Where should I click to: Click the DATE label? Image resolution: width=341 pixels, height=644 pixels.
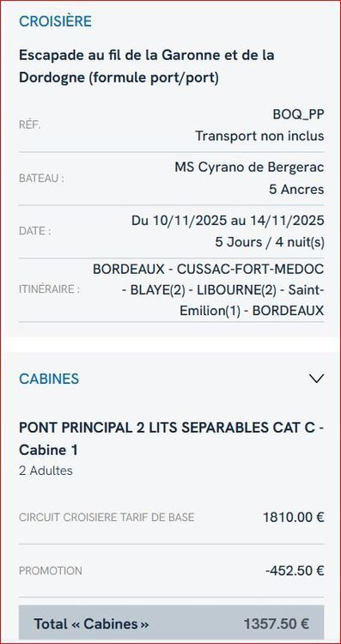pyautogui.click(x=35, y=231)
